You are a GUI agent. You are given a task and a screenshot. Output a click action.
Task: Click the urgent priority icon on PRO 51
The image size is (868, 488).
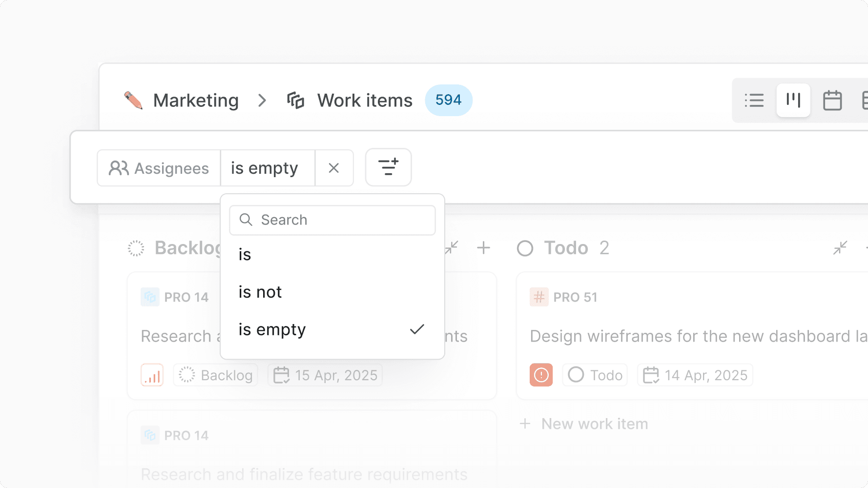point(541,375)
